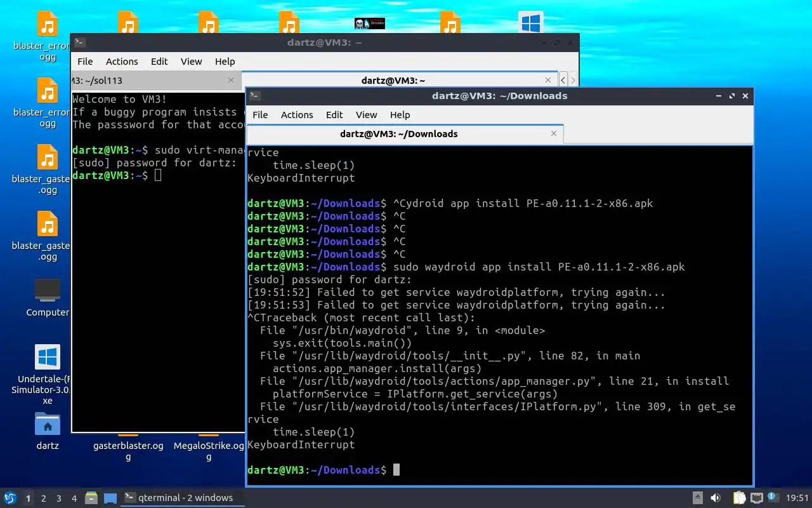Click the 'Welcome to VM3!' text line
Viewport: 812px width, 508px height.
pyautogui.click(x=120, y=99)
